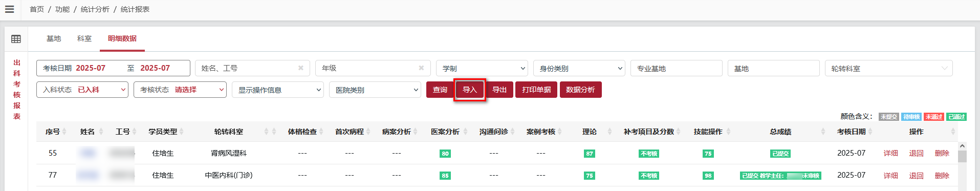The height and width of the screenshot is (191, 980).
Task: Open the hamburger menu icon
Action: coord(9,9)
